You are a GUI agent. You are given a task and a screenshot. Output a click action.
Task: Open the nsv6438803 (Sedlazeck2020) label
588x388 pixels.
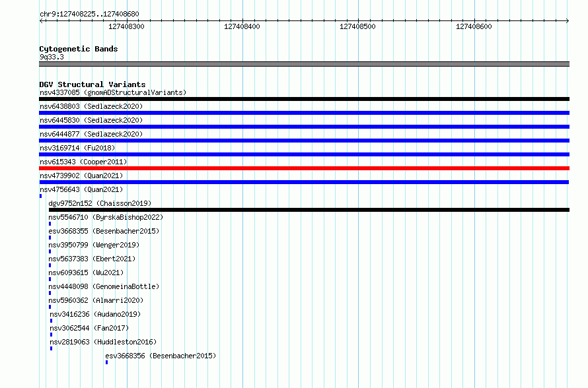point(91,106)
